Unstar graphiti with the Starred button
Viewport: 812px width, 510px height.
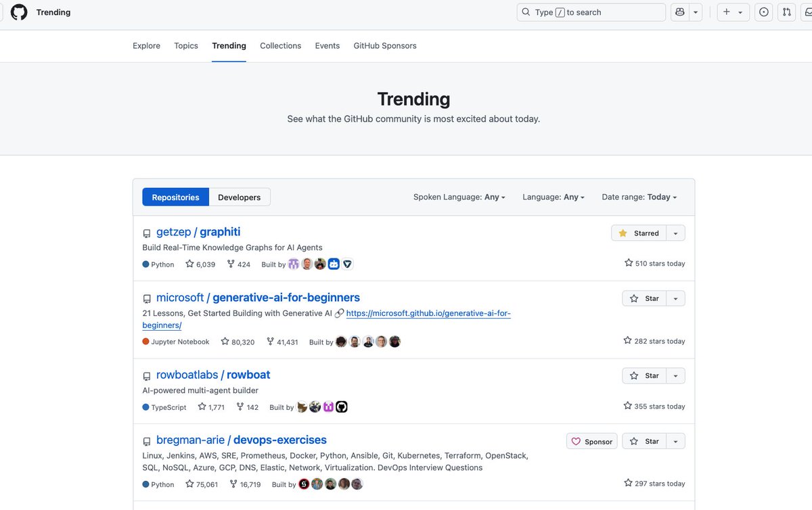coord(639,233)
